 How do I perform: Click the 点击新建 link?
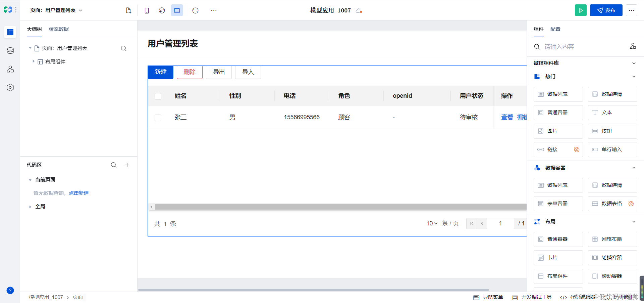tap(79, 193)
